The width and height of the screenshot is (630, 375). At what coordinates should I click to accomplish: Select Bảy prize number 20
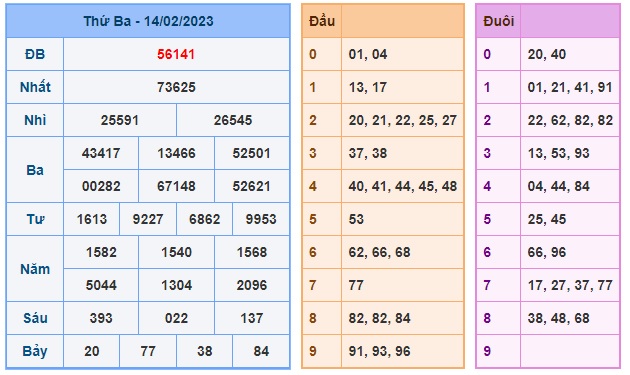click(92, 351)
